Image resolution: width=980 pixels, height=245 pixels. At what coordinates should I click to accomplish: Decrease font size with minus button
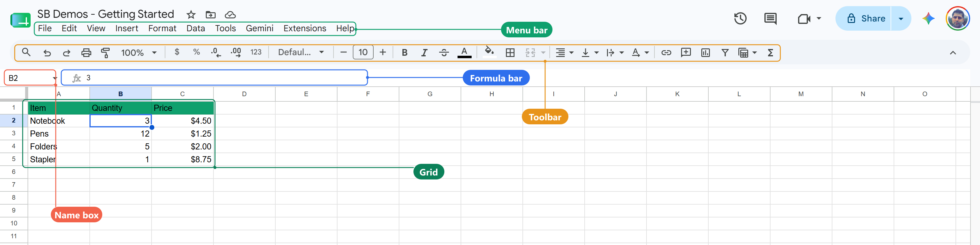344,52
